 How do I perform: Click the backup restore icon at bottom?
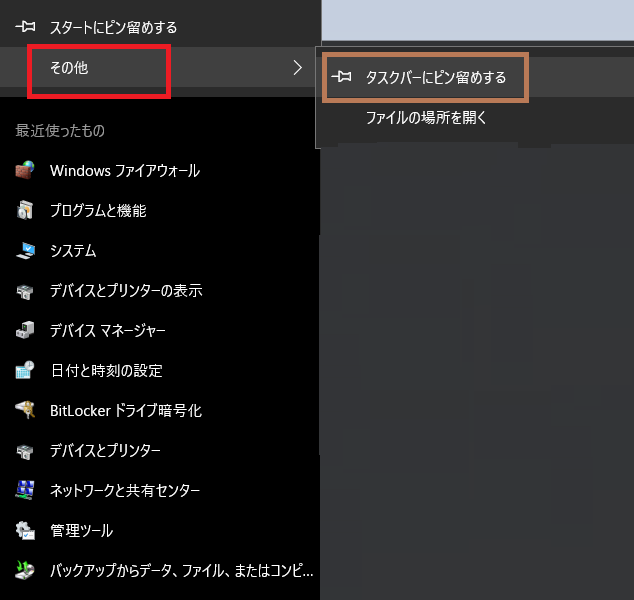coord(25,570)
